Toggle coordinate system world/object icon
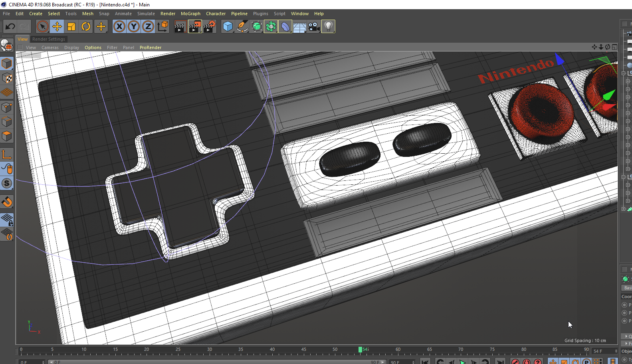Image resolution: width=632 pixels, height=364 pixels. (162, 27)
